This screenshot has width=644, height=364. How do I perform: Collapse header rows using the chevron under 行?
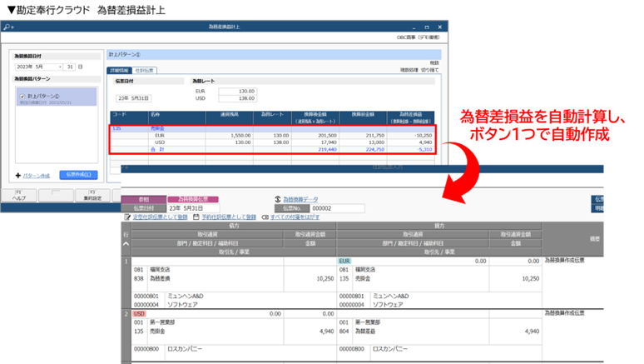click(126, 243)
